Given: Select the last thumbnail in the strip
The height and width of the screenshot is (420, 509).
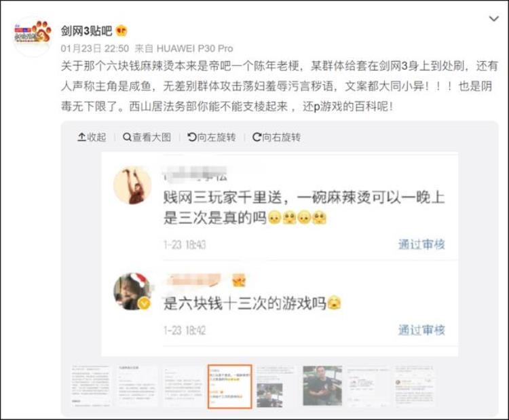Looking at the screenshot, I should click(x=413, y=385).
